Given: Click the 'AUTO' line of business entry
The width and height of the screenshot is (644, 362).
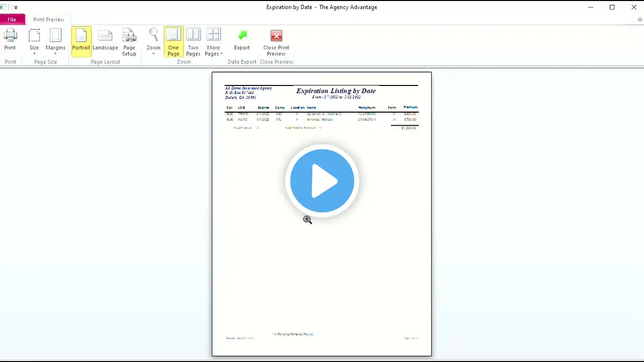Looking at the screenshot, I should (x=243, y=120).
